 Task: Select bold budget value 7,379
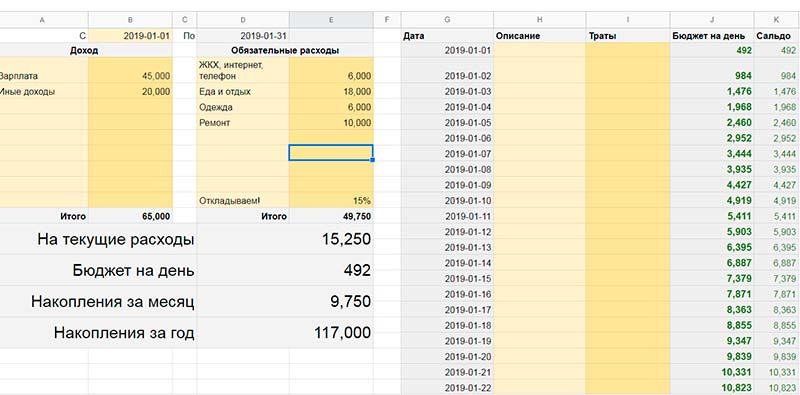tap(712, 278)
